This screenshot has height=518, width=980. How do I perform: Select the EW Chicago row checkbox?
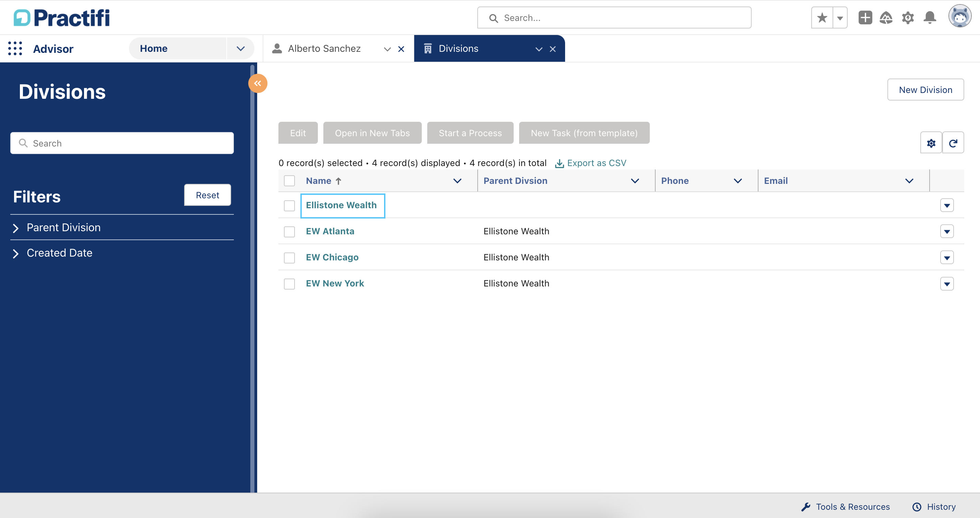point(289,258)
